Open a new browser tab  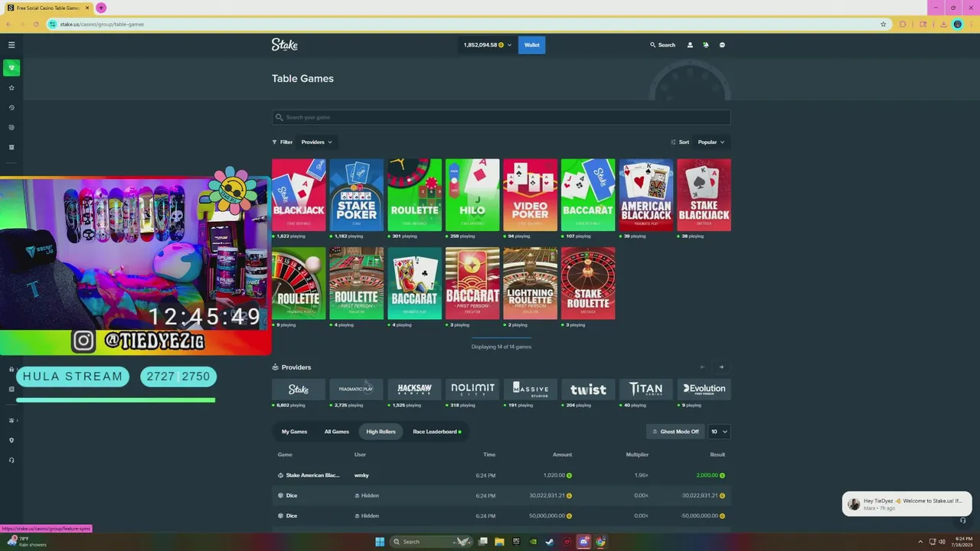[101, 8]
